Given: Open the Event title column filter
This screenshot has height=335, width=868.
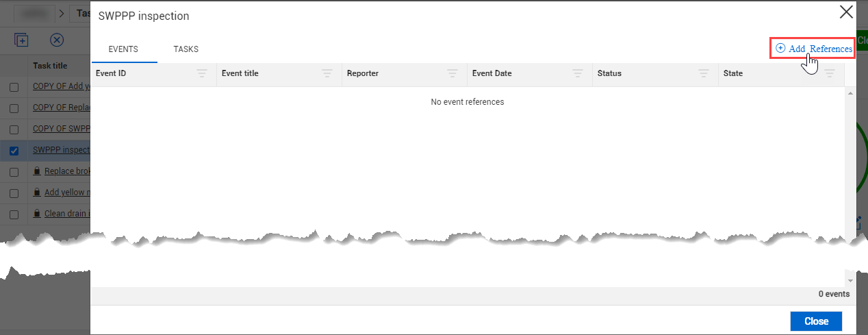Looking at the screenshot, I should [327, 73].
